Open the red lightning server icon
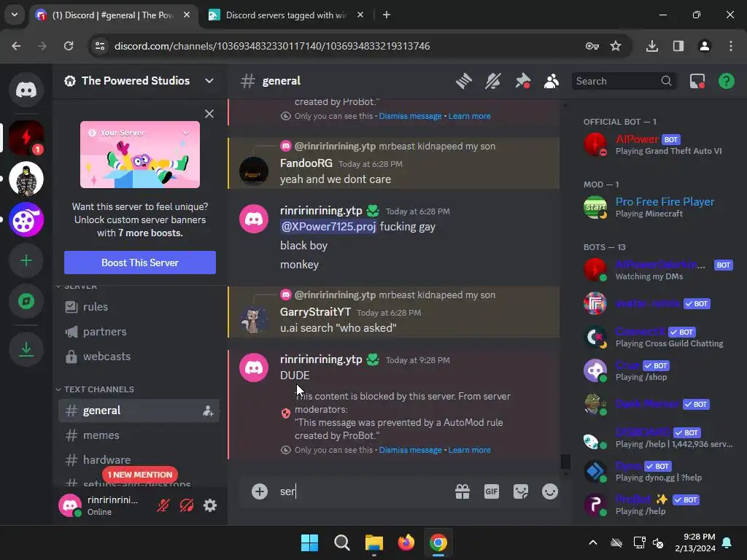This screenshot has width=747, height=560. coord(26,138)
